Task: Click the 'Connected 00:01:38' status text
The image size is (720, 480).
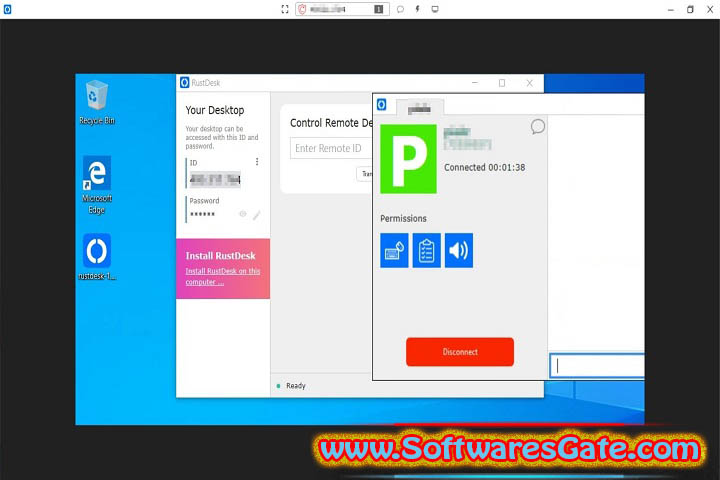Action: click(x=484, y=168)
